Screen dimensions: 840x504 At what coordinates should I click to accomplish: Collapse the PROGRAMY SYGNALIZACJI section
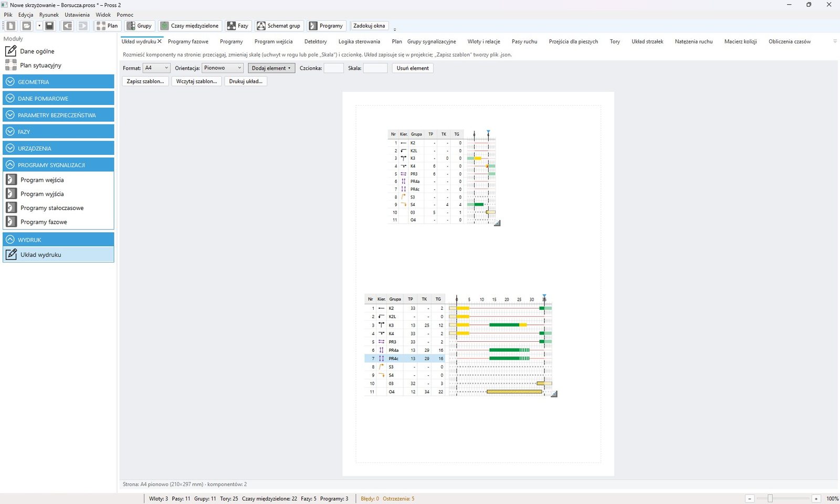58,165
